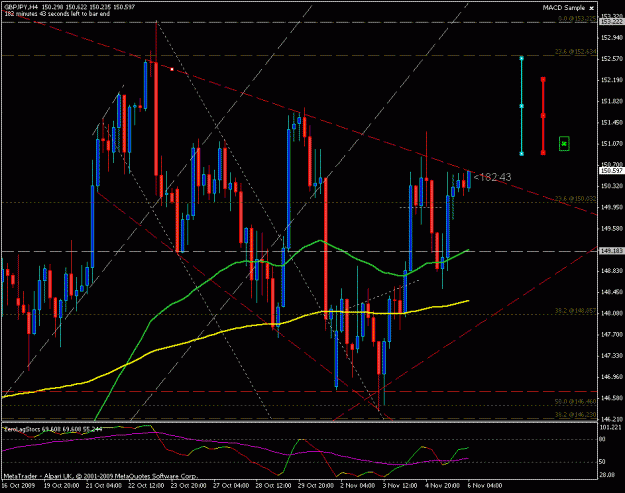The height and width of the screenshot is (493, 625).
Task: Click the 21 Oct 04:00 date label
Action: [104, 486]
